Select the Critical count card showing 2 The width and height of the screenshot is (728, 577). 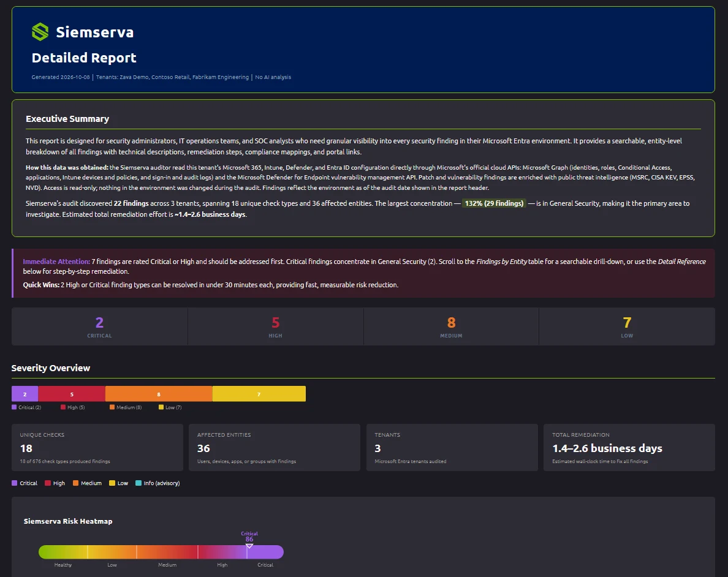click(99, 326)
